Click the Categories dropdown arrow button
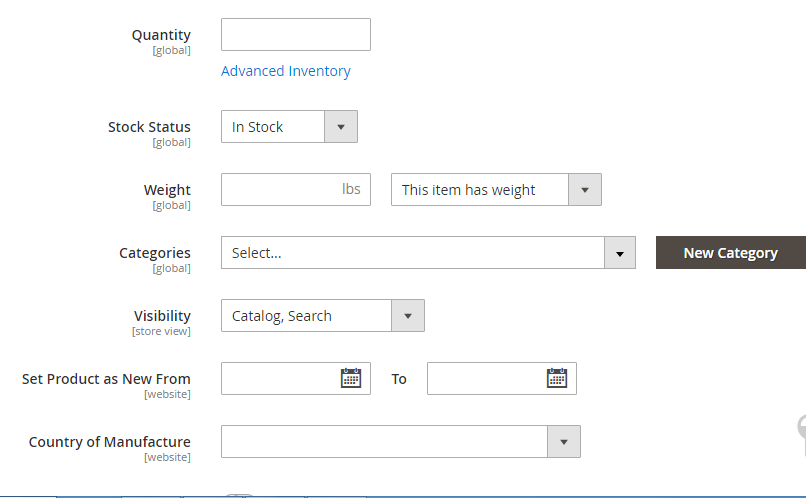806x498 pixels. pos(620,253)
